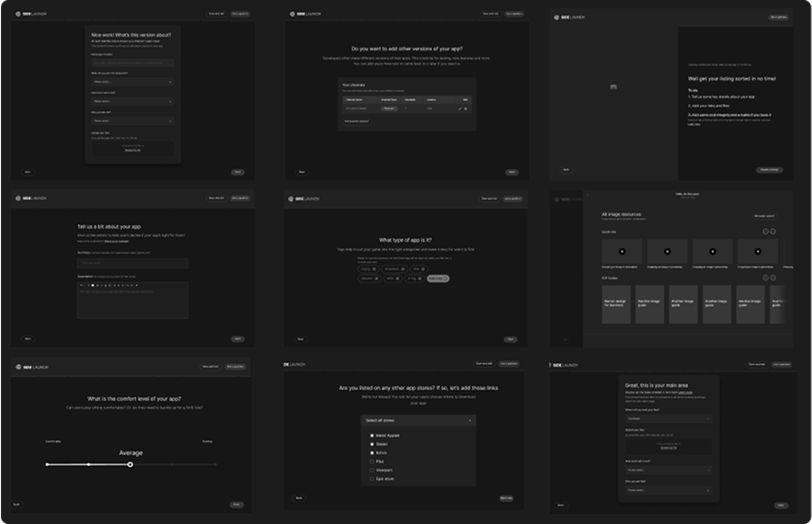
Task: Open Starter design for dummies PDF guide
Action: pyautogui.click(x=616, y=304)
